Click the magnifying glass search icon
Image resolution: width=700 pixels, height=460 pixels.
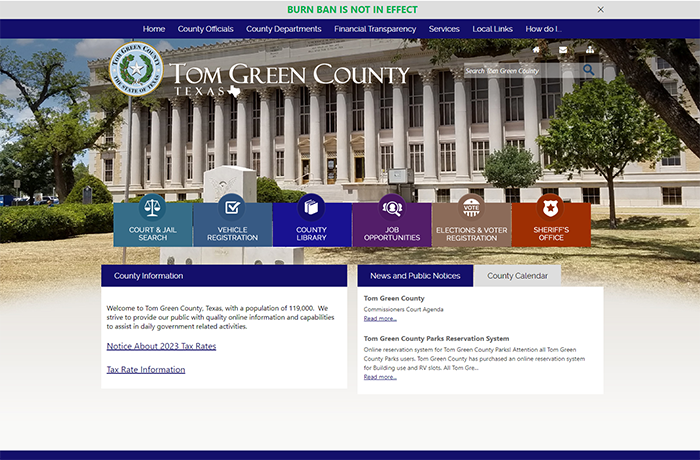click(x=589, y=70)
